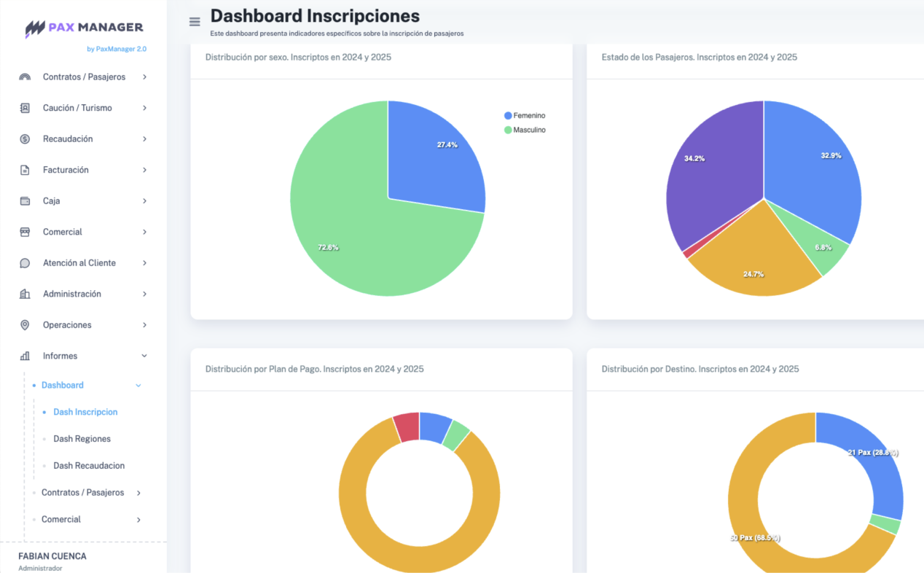Toggle the Masculino legend item
The height and width of the screenshot is (573, 924).
click(524, 130)
